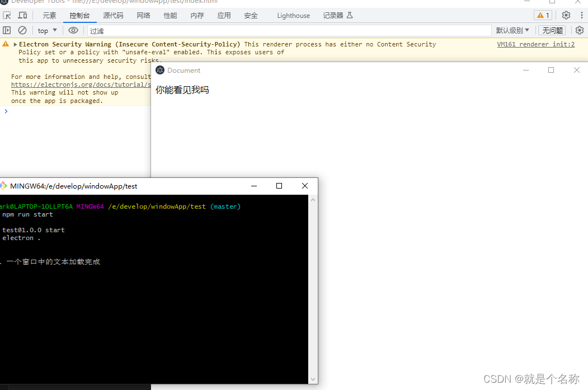588x390 pixels.
Task: Select the 控制台 (Console) tab
Action: point(79,15)
